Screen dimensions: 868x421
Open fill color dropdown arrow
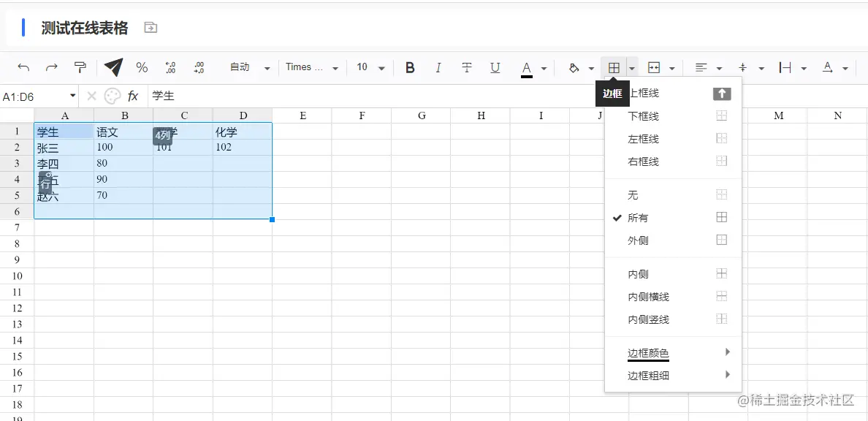(x=591, y=69)
